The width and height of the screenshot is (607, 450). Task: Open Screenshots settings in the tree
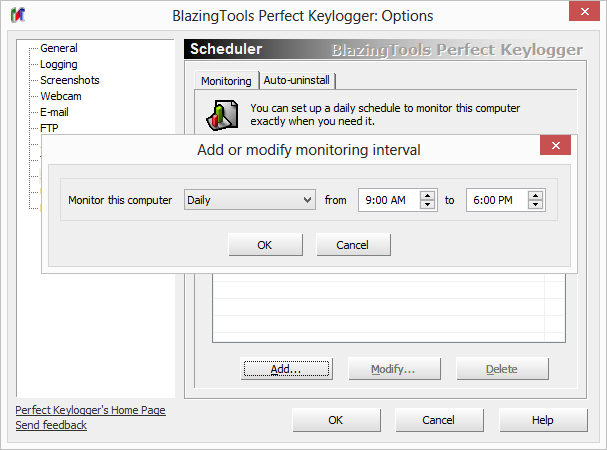point(70,80)
